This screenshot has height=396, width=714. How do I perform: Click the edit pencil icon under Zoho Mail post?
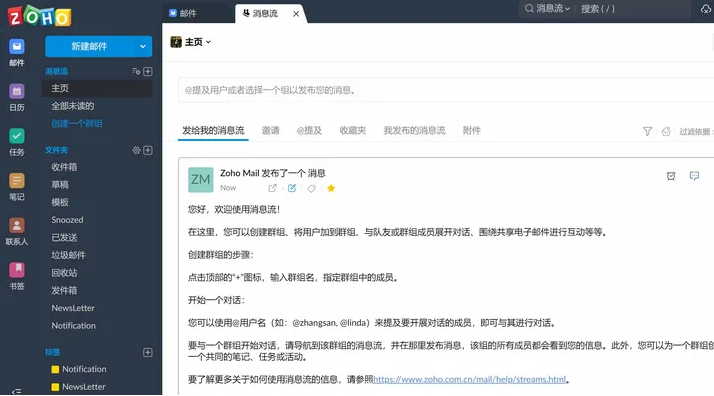[292, 188]
